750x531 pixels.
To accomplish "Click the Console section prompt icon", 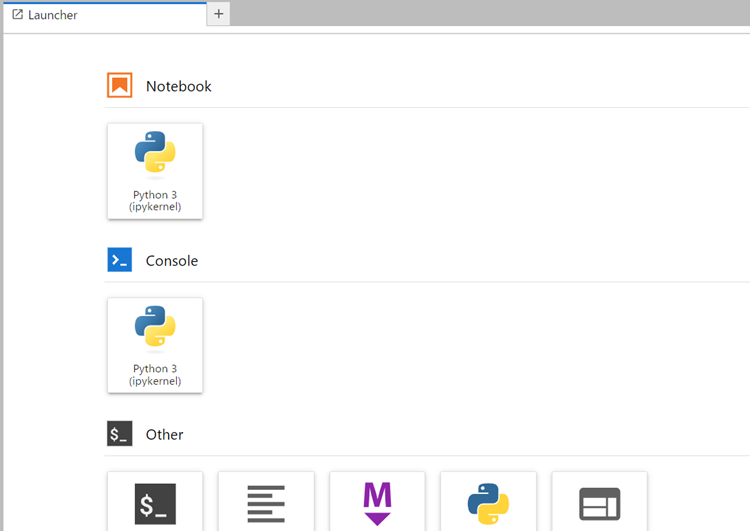I will tap(120, 259).
